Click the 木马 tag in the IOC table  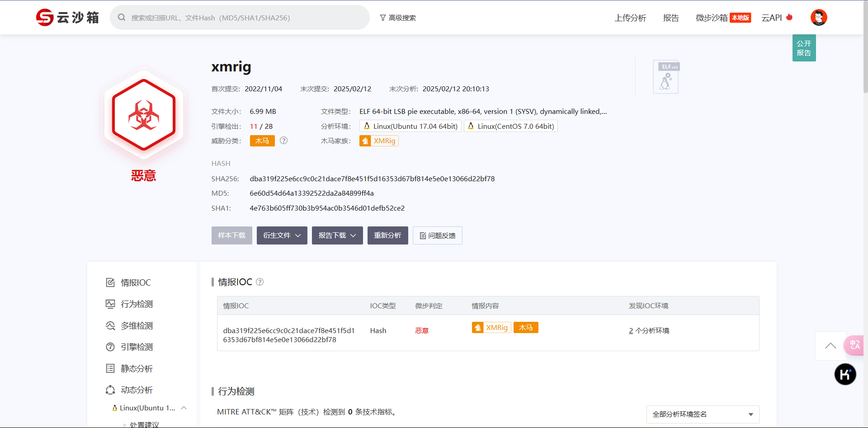click(x=526, y=328)
